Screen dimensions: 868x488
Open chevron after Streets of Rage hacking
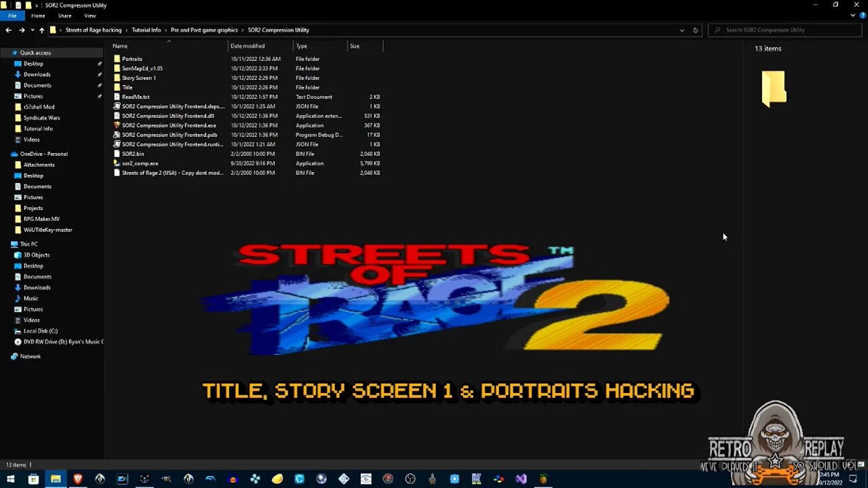pos(127,30)
